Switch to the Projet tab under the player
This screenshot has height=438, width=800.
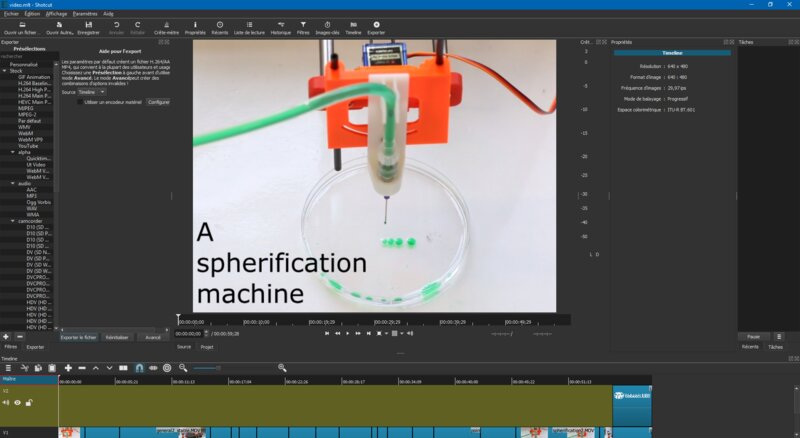click(x=207, y=347)
